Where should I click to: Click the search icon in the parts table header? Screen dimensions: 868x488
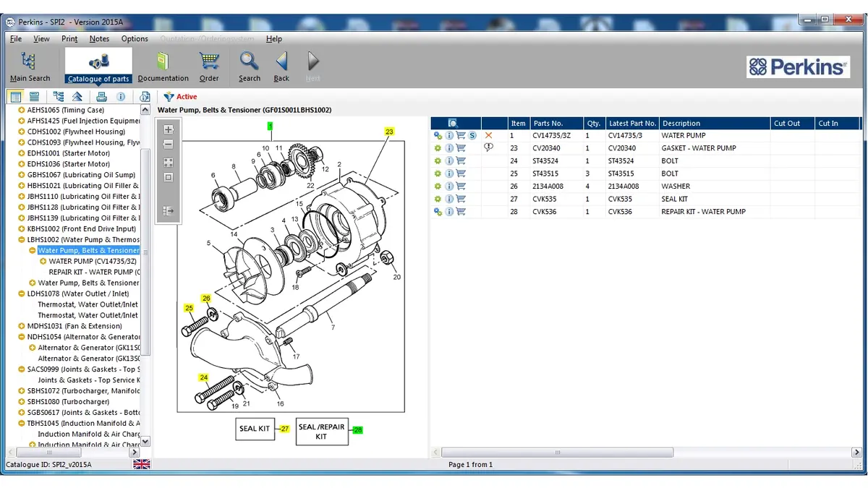pos(454,124)
